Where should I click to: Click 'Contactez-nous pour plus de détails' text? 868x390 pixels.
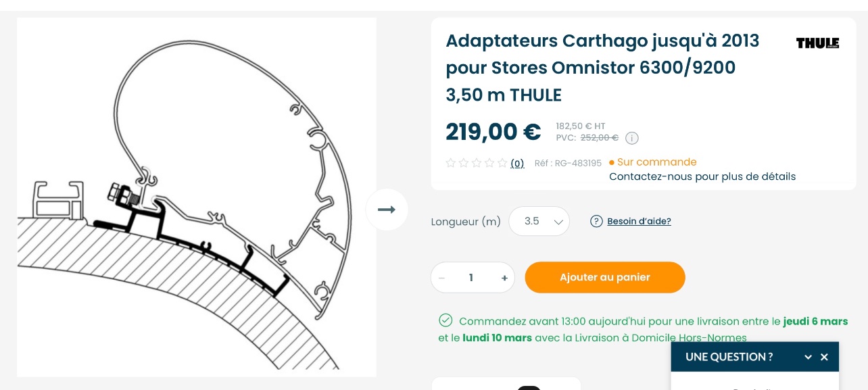702,176
